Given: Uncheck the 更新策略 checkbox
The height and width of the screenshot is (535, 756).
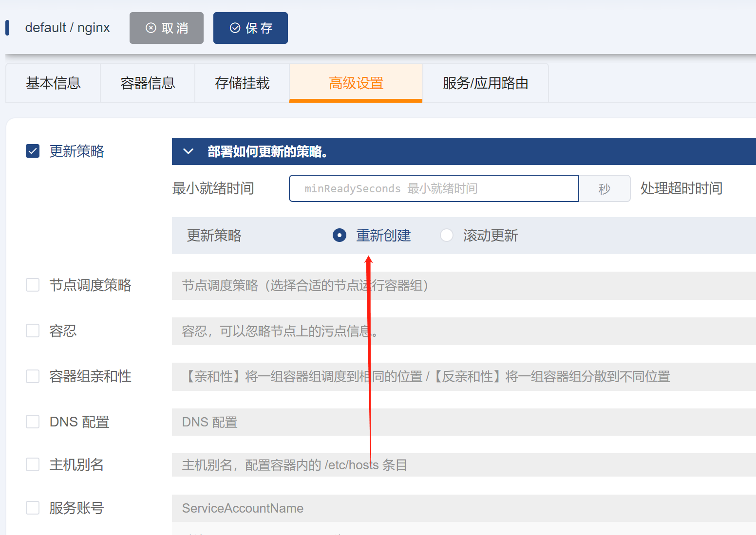Looking at the screenshot, I should tap(32, 151).
